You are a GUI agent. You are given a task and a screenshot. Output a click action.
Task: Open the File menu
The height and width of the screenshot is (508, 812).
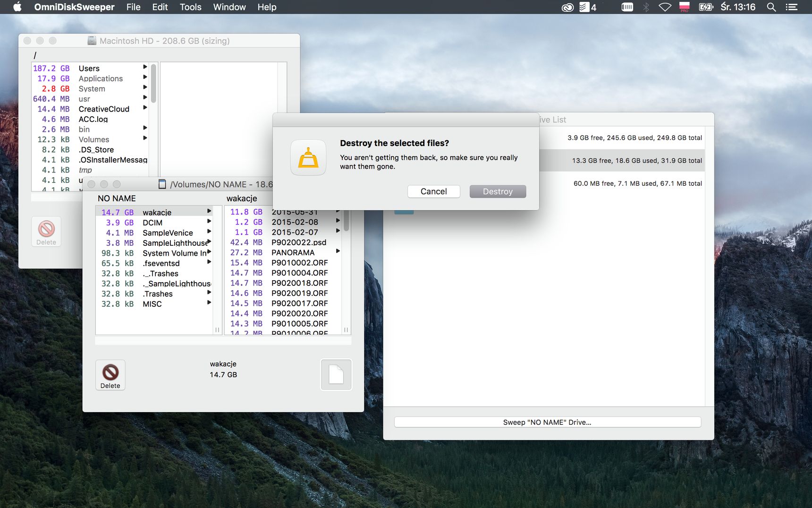coord(133,7)
